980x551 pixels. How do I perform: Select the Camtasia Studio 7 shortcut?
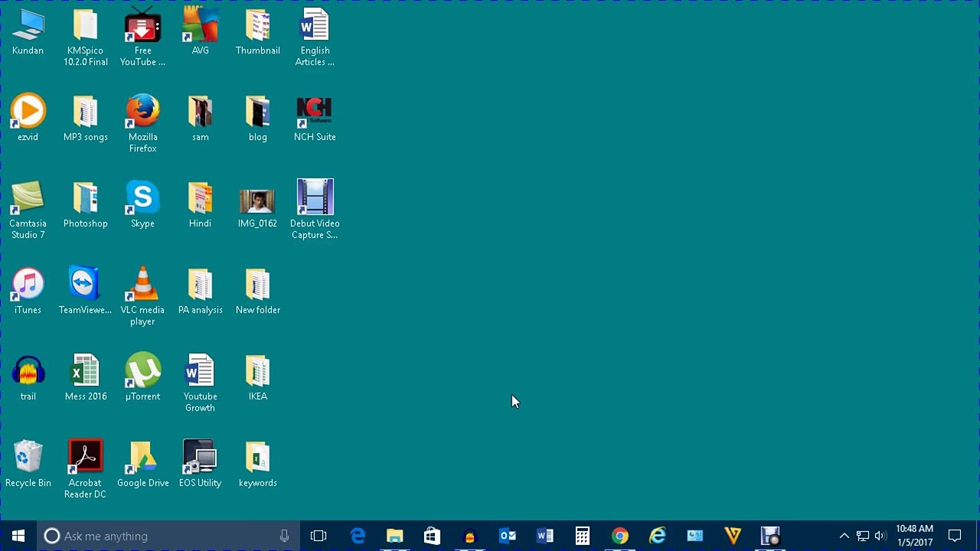(28, 210)
